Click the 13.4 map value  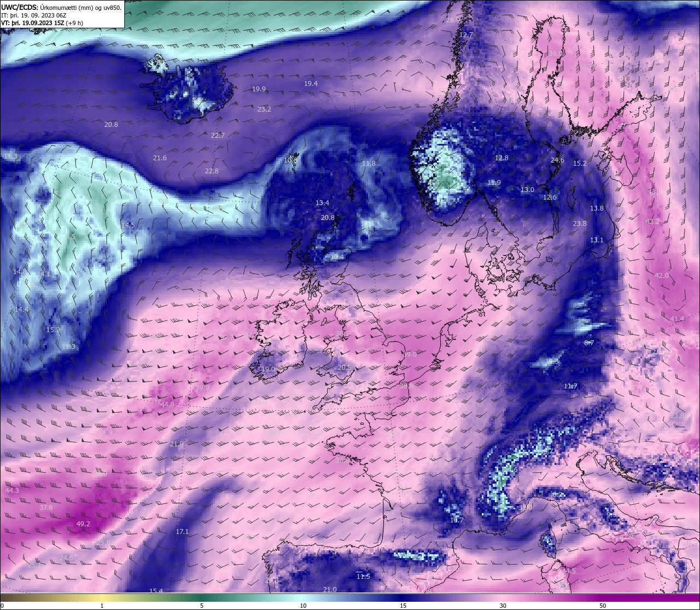coord(322,202)
